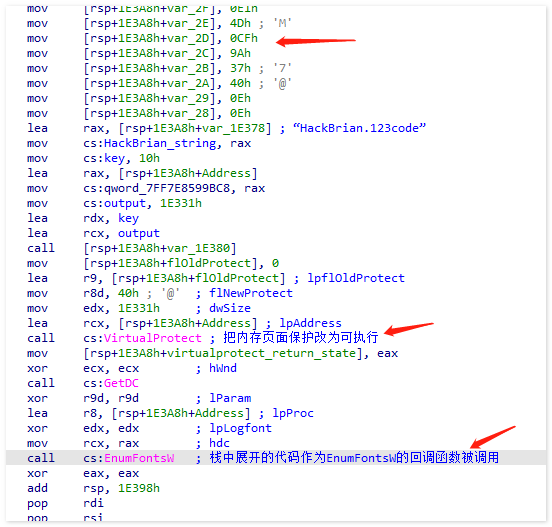Click the "HackBrian.123code" string comment
Viewport: 552px width, 527px height.
pyautogui.click(x=359, y=128)
